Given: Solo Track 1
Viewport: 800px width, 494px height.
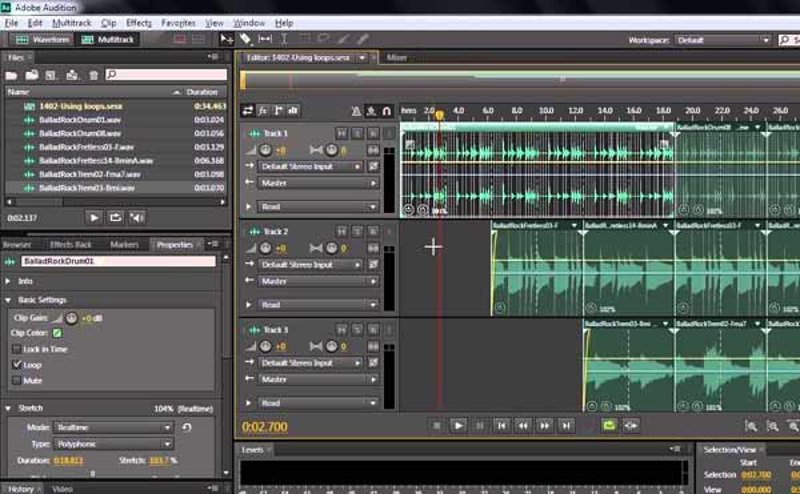Looking at the screenshot, I should click(358, 133).
